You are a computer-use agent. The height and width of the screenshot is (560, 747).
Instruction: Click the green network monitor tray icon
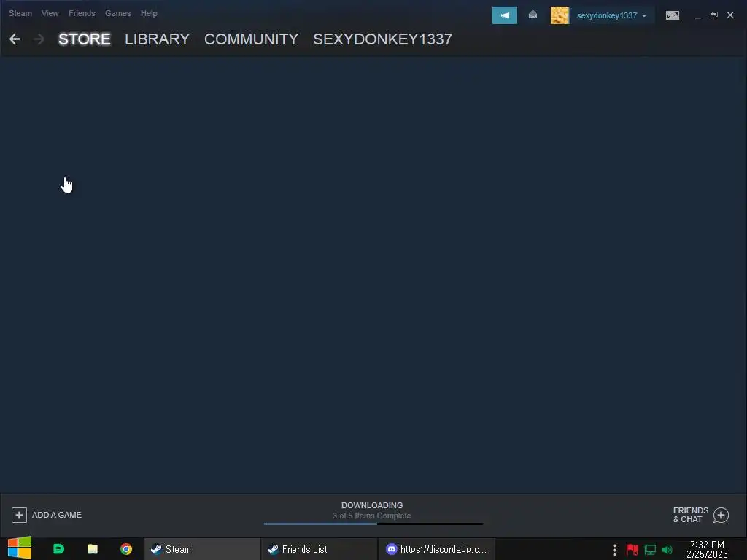(650, 550)
